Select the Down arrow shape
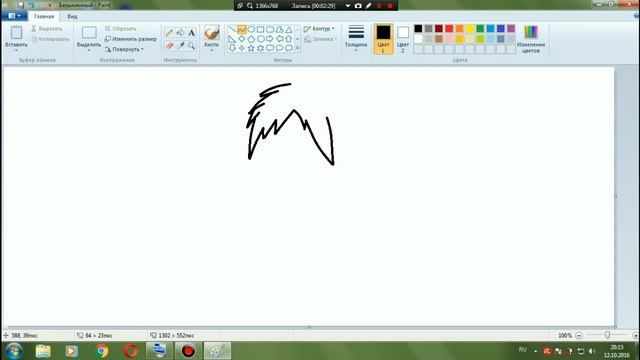 (232, 48)
